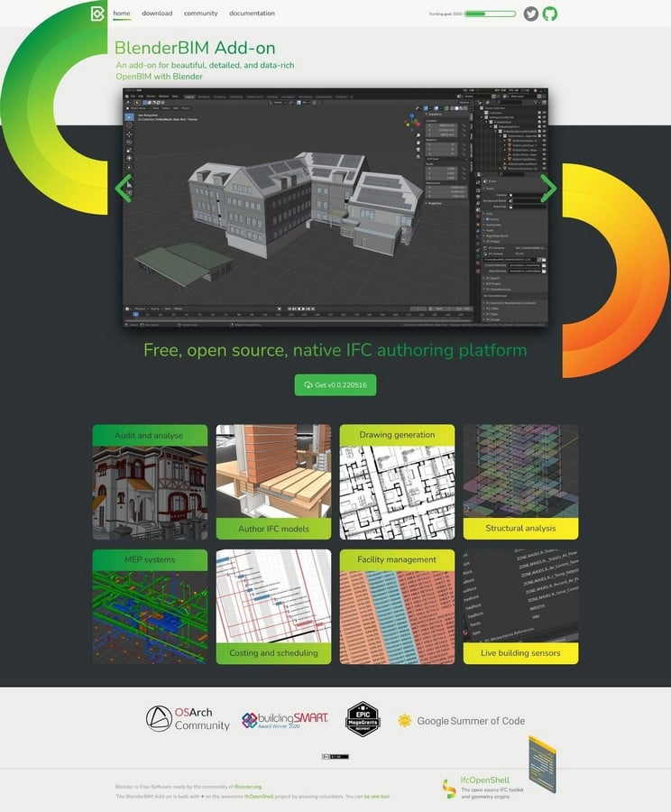The image size is (671, 812).
Task: Click the isometric document illustration in footer
Action: [542, 764]
